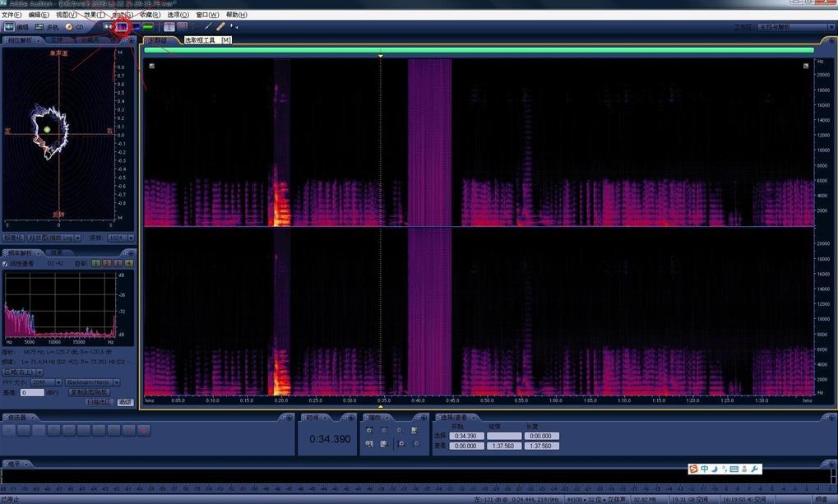Open the 视图(V) menu
Viewport: 838px width, 504px height.
tap(67, 15)
